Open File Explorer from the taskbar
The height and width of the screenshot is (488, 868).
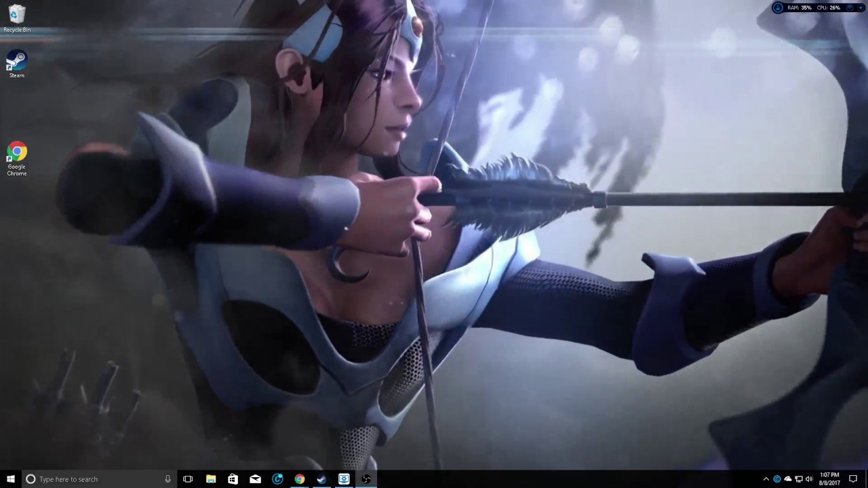coord(211,479)
